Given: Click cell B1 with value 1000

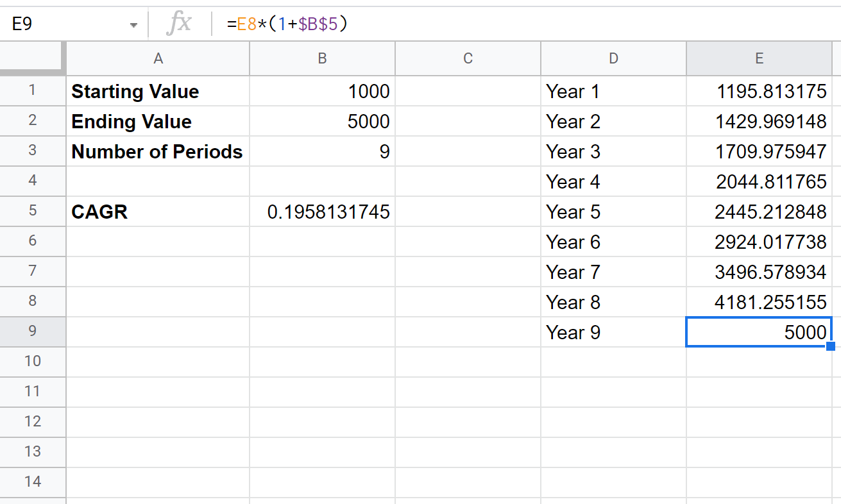Looking at the screenshot, I should pos(322,91).
